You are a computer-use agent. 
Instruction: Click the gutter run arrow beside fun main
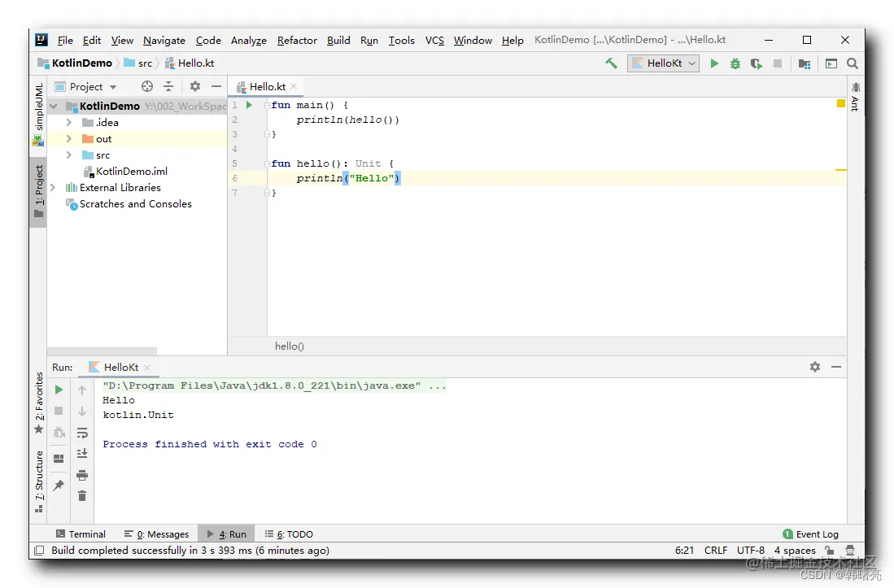(249, 105)
